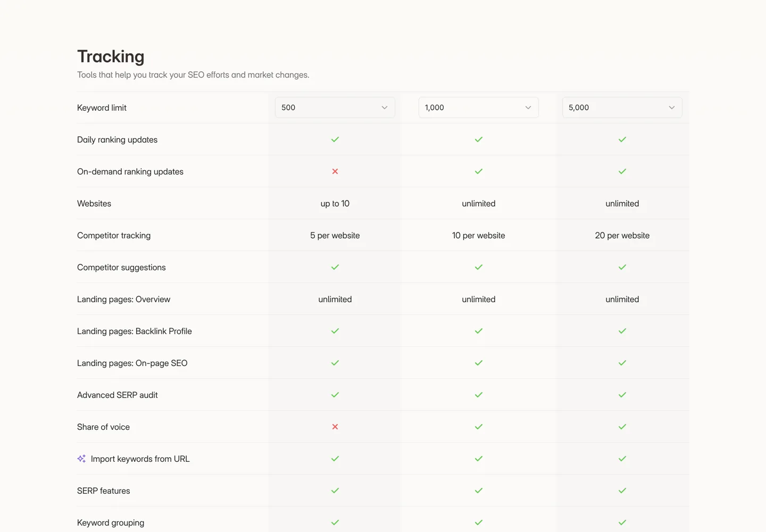
Task: Click the SERP features check under 1,000
Action: (479, 491)
